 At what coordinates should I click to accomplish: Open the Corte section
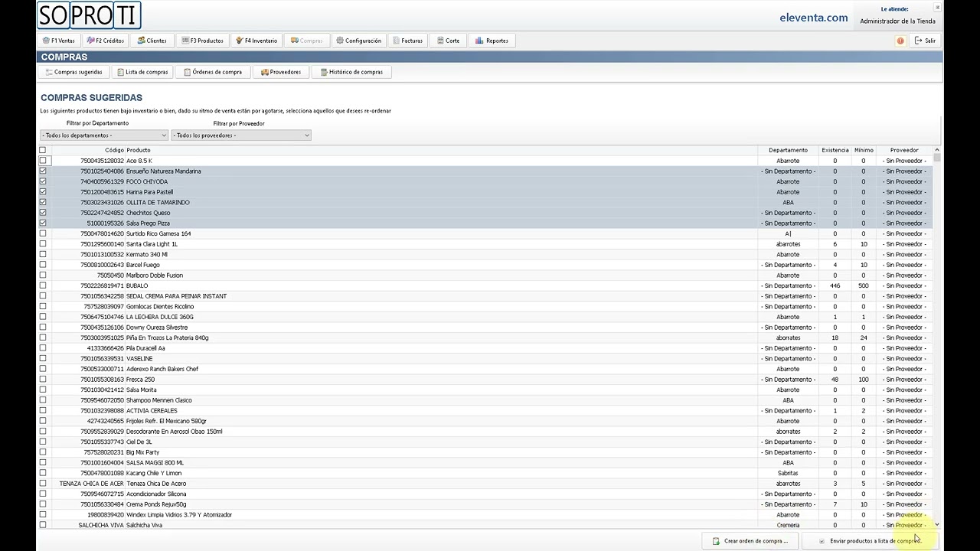[x=448, y=41]
